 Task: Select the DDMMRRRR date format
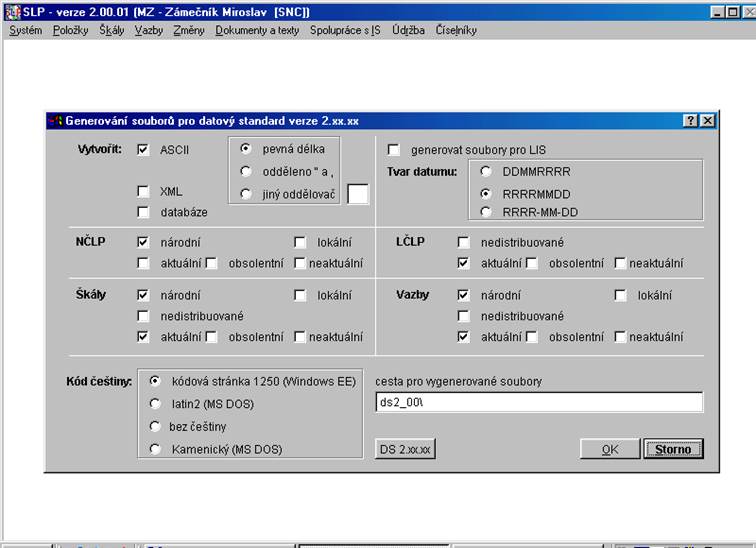[x=486, y=171]
